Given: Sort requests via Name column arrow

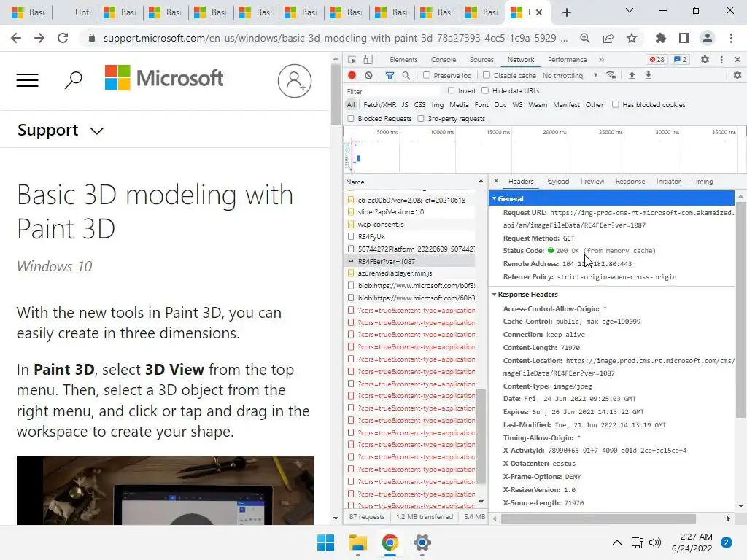Looking at the screenshot, I should click(481, 182).
